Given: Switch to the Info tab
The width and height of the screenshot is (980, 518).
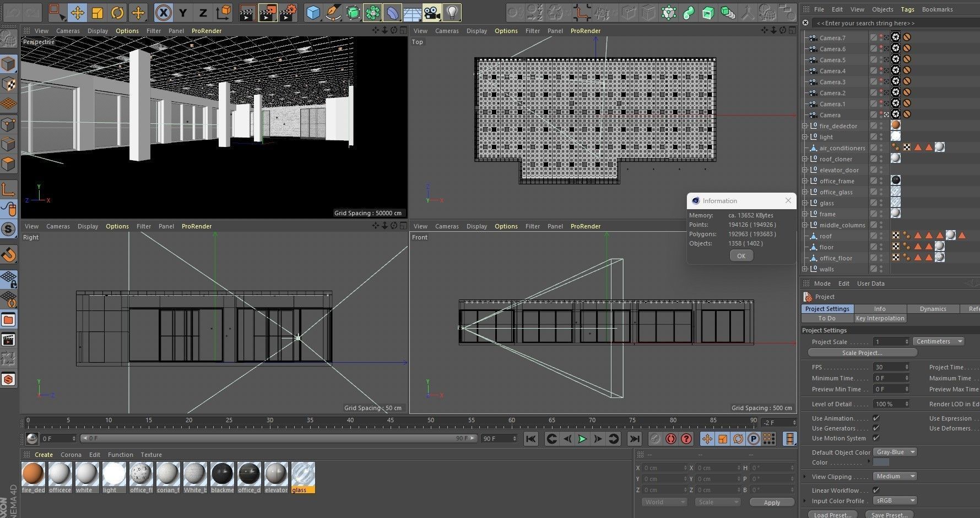Looking at the screenshot, I should pos(880,309).
